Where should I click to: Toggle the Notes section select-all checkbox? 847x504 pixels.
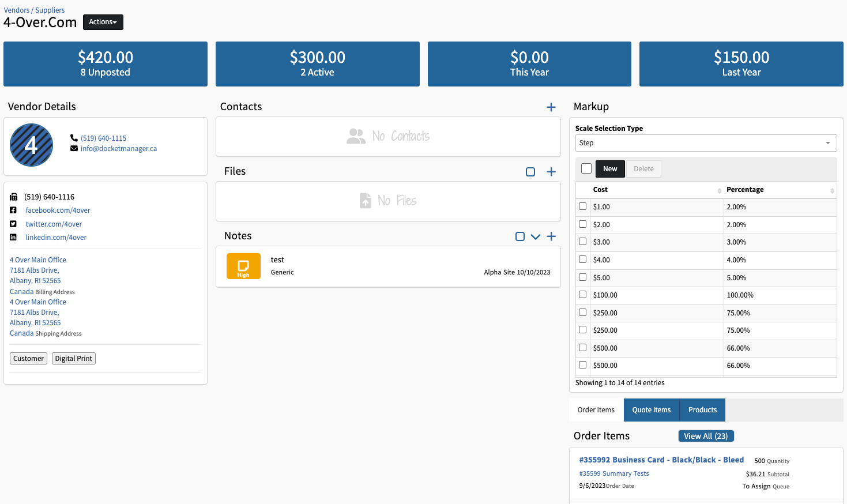pyautogui.click(x=520, y=236)
